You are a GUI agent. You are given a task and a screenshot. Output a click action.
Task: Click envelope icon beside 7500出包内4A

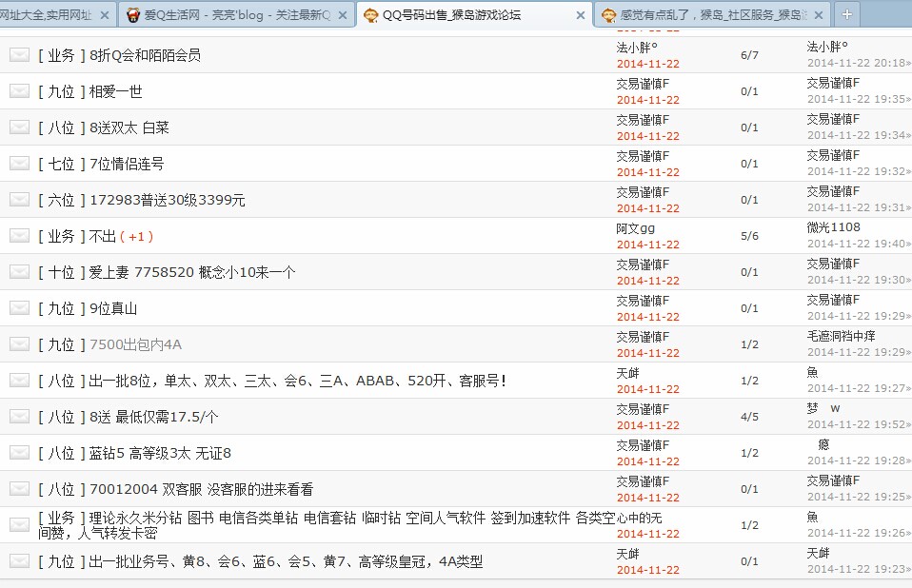pyautogui.click(x=19, y=344)
